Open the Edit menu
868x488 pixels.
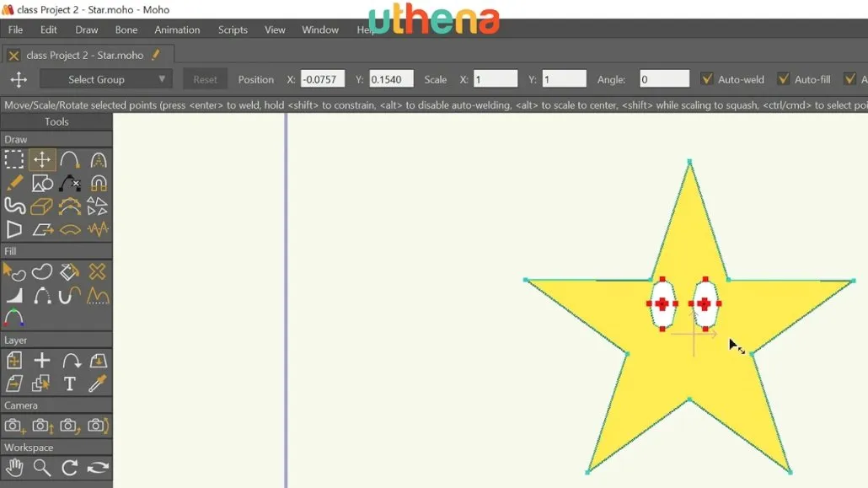(x=49, y=29)
